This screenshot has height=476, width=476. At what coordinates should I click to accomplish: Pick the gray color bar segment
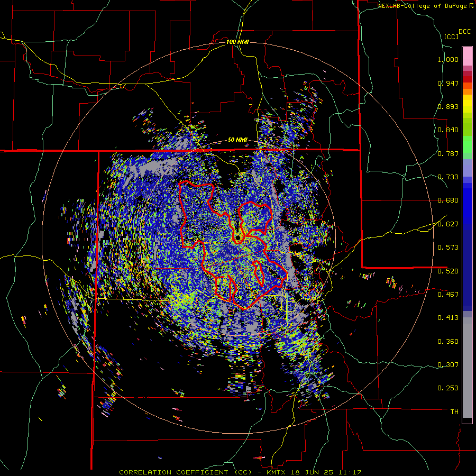467,368
